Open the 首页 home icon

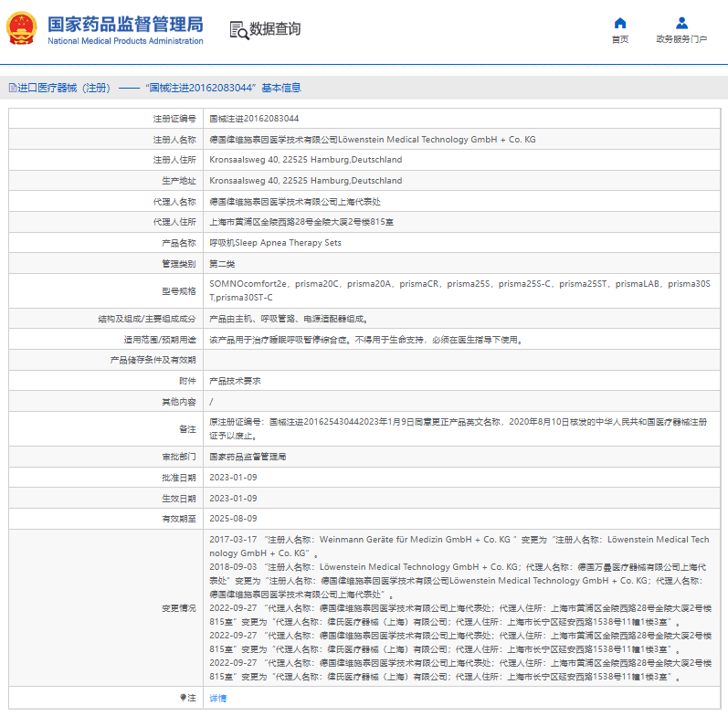point(620,23)
